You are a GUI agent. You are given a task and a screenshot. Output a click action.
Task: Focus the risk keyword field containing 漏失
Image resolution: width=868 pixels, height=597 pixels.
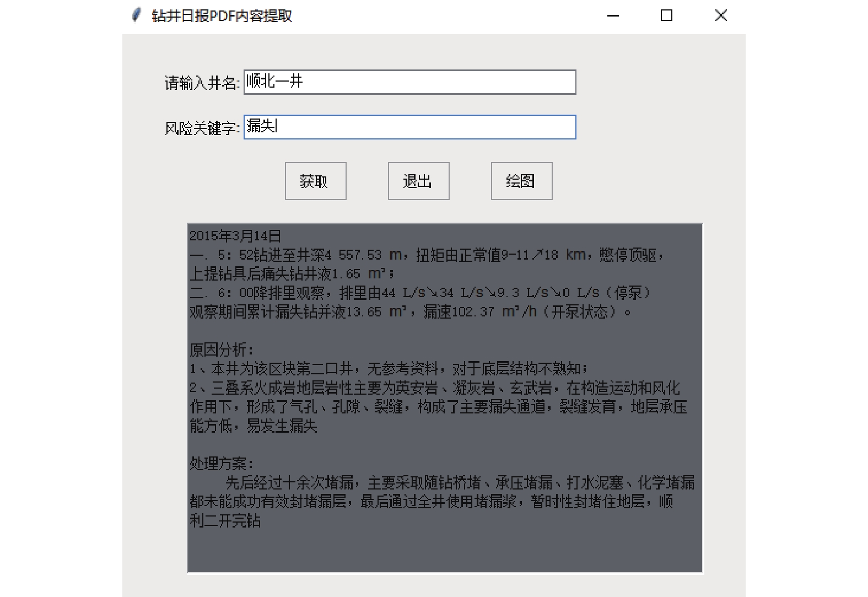tap(409, 127)
